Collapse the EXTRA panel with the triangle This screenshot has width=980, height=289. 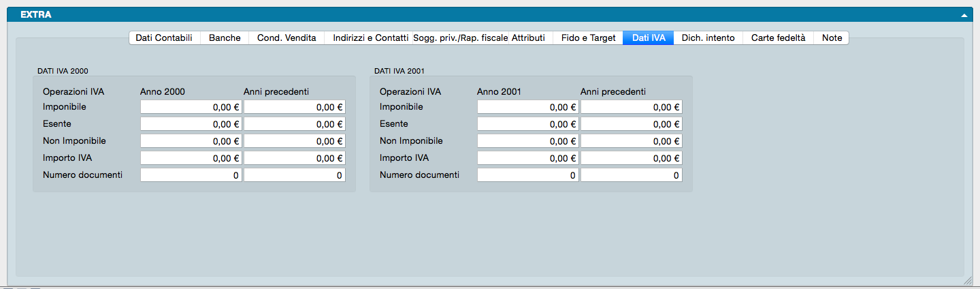[x=964, y=14]
